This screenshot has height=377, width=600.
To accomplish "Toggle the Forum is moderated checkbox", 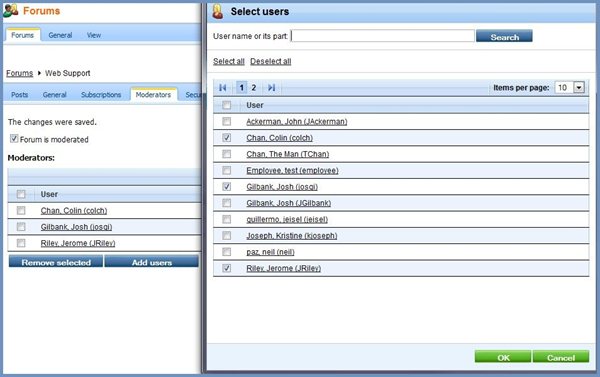I will (14, 139).
